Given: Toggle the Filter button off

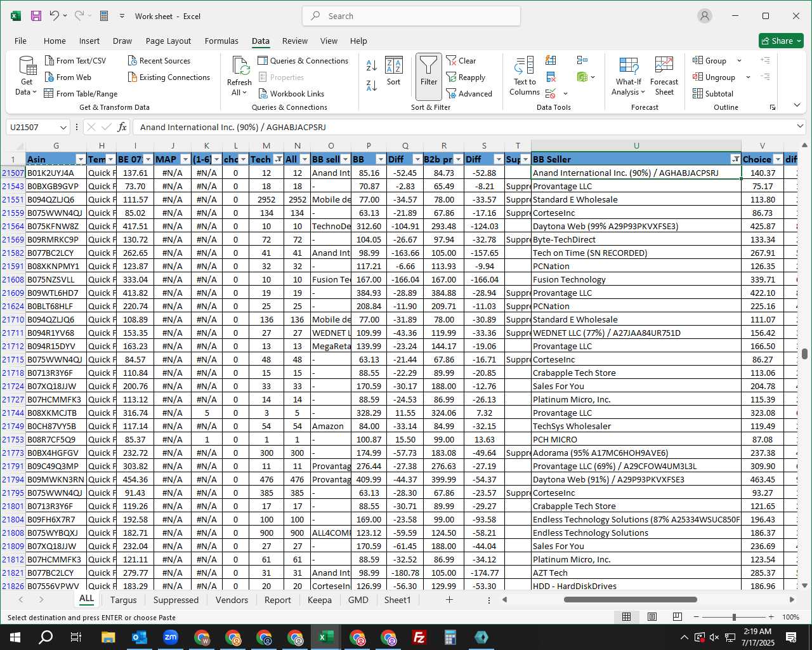Looking at the screenshot, I should click(429, 77).
